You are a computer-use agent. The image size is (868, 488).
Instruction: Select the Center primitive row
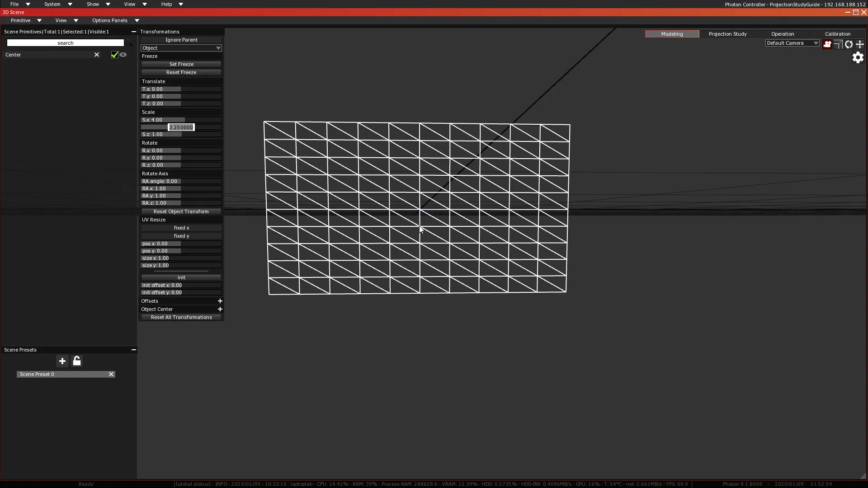coord(47,55)
